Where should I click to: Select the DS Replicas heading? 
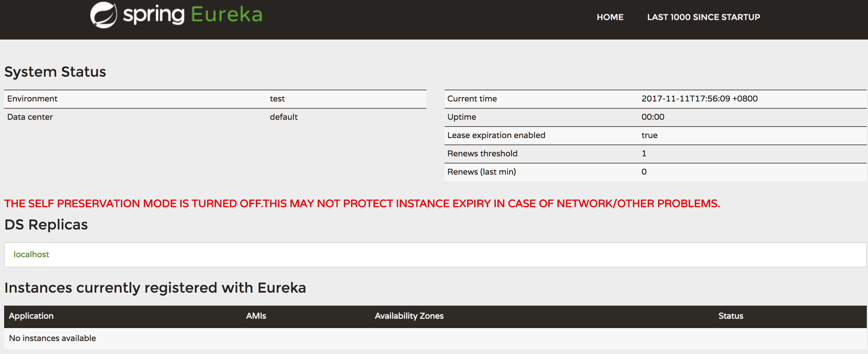coord(46,225)
